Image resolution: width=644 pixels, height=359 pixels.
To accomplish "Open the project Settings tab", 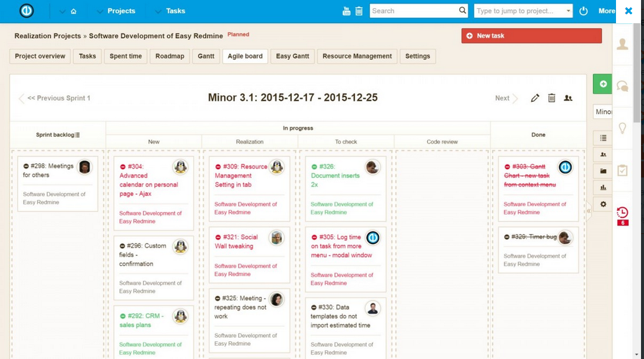I will click(418, 56).
